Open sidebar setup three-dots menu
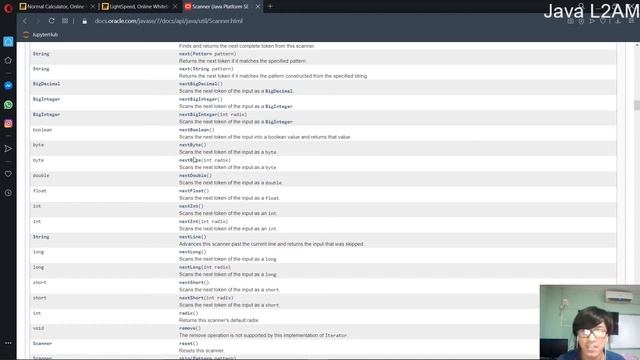The height and width of the screenshot is (360, 640). (8, 343)
